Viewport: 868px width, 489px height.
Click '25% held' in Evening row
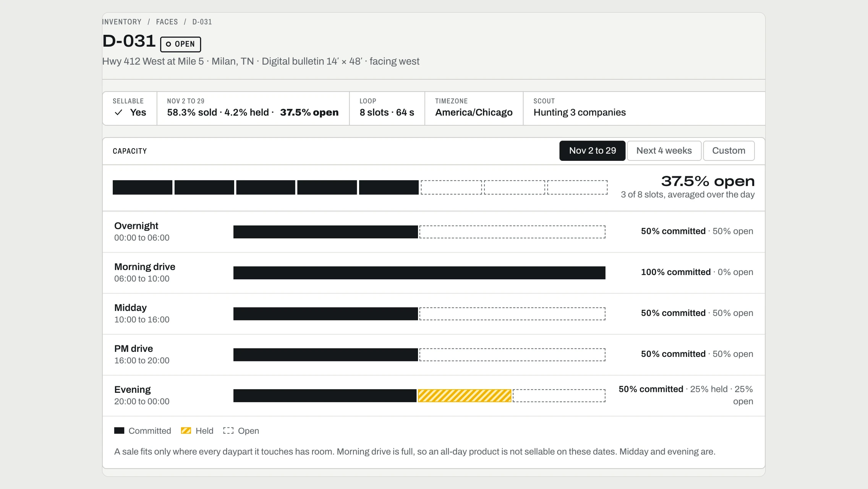click(709, 389)
